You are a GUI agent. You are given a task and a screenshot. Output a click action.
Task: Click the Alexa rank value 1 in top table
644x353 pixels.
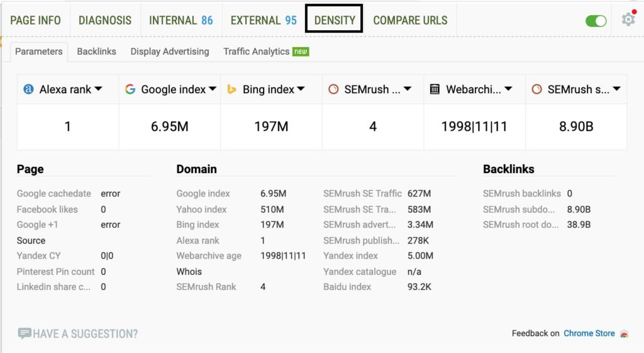68,126
